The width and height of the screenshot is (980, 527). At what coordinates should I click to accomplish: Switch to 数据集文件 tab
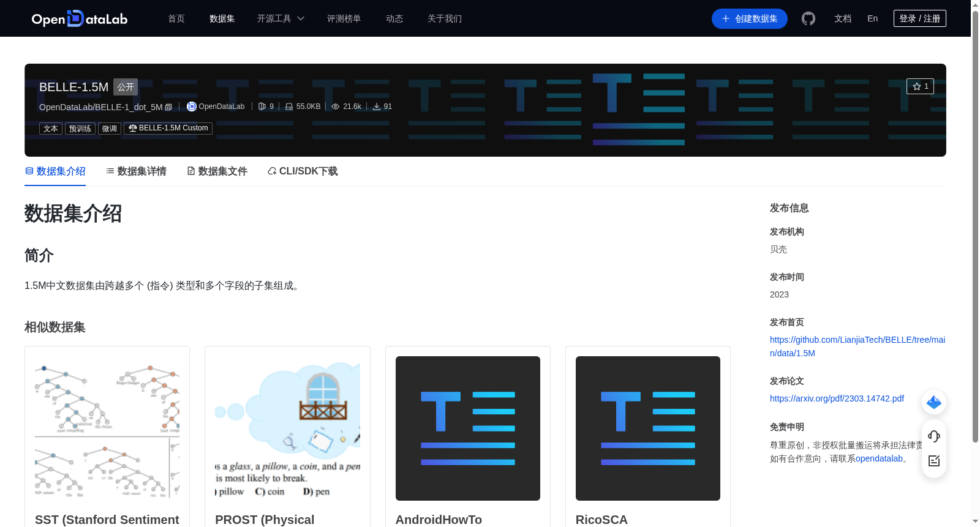217,171
